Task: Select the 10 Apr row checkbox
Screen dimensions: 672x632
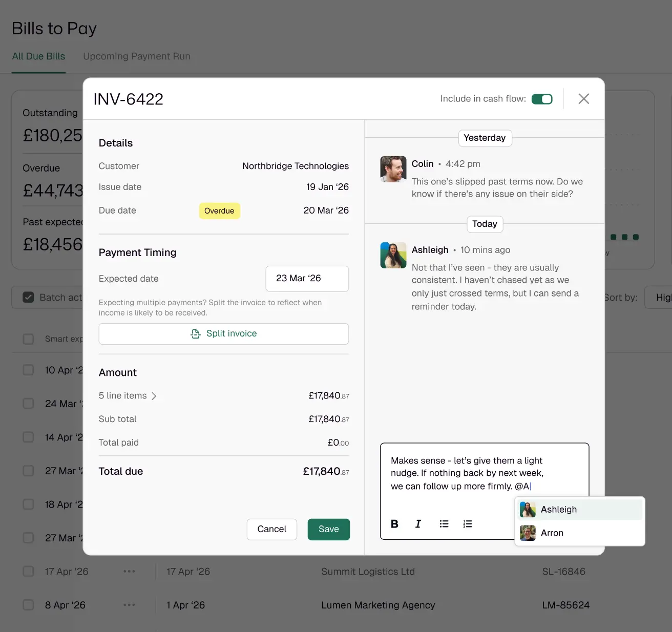Action: click(29, 370)
